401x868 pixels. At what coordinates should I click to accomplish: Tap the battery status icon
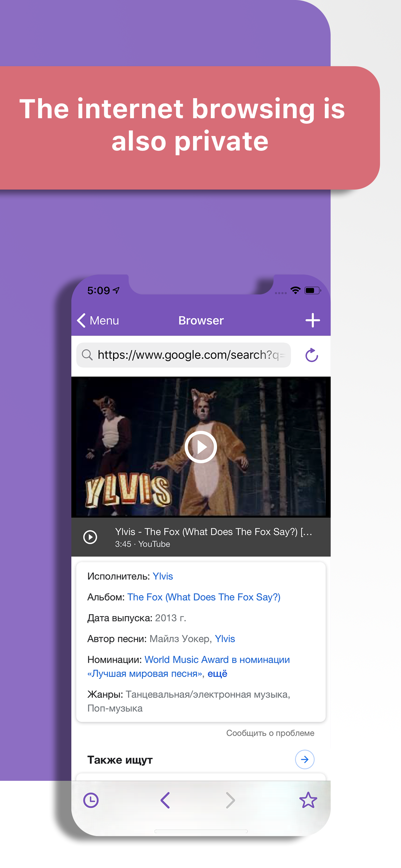click(313, 290)
